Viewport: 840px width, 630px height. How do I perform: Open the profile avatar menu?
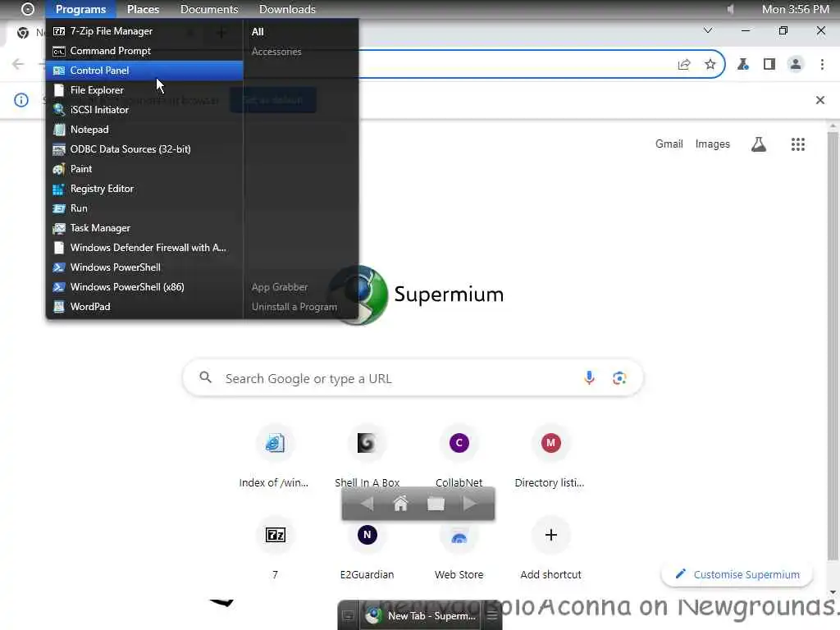pyautogui.click(x=796, y=64)
